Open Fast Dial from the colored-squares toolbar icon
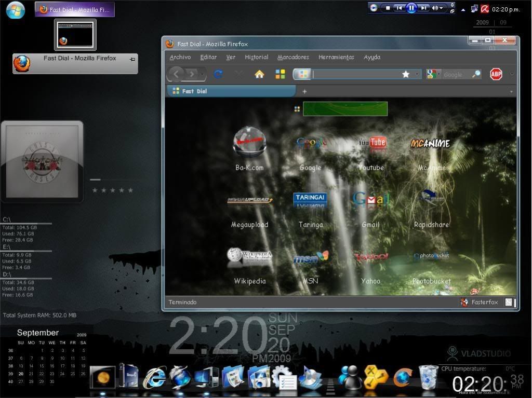Screen dimensions: 532x398 point(280,74)
